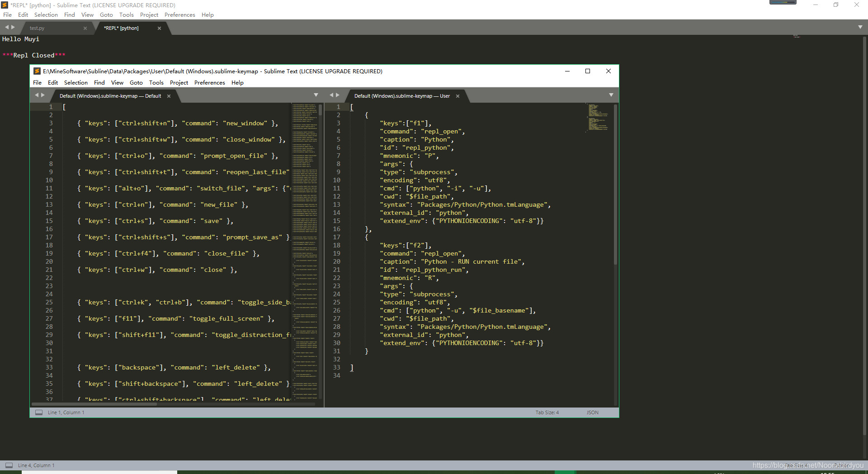Open Tools menu in keymap window

pyautogui.click(x=156, y=83)
